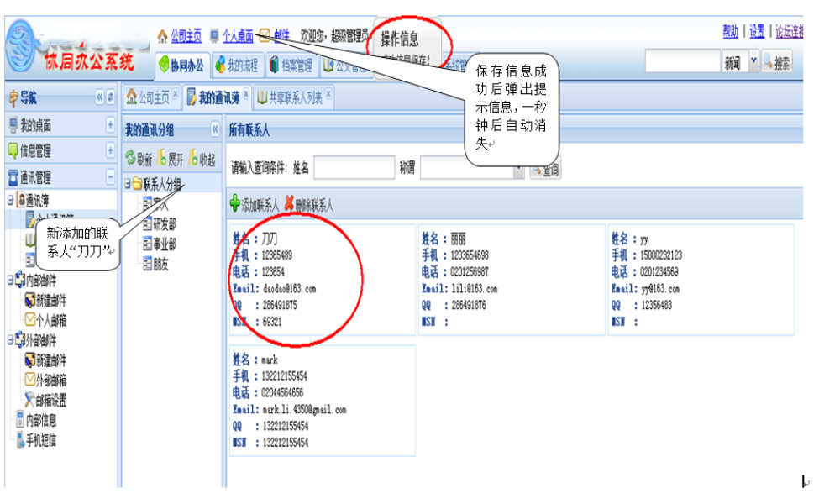Click 添加联系人 button
The height and width of the screenshot is (504, 840).
tap(255, 204)
